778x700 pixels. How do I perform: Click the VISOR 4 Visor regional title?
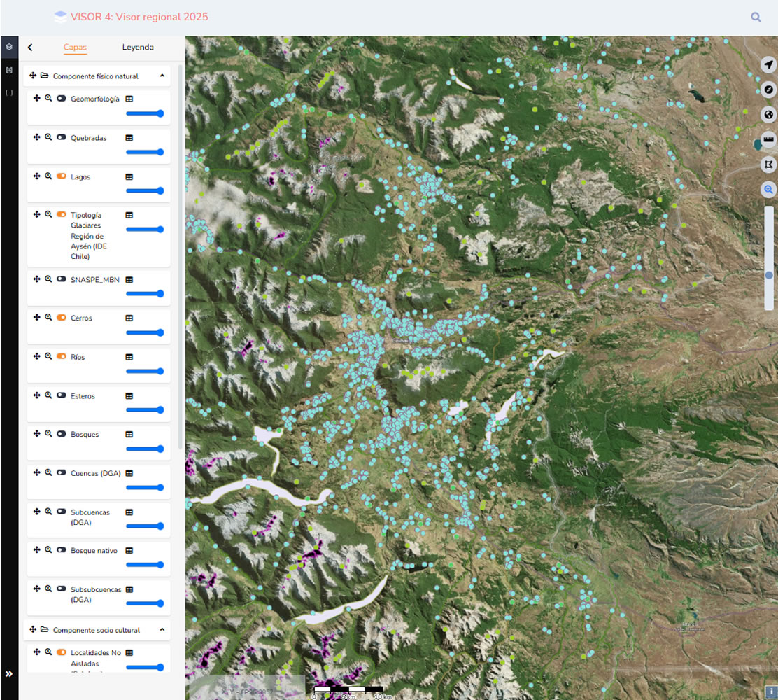pos(139,17)
